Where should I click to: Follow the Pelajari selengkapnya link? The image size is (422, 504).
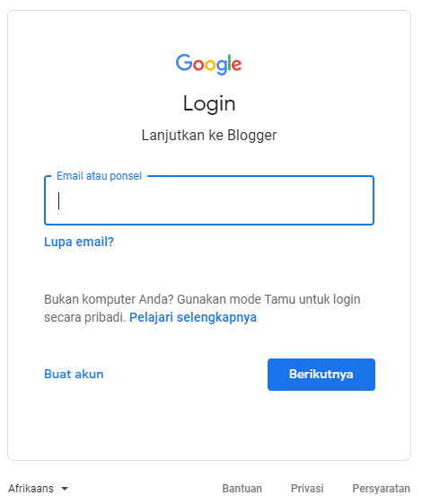click(193, 317)
